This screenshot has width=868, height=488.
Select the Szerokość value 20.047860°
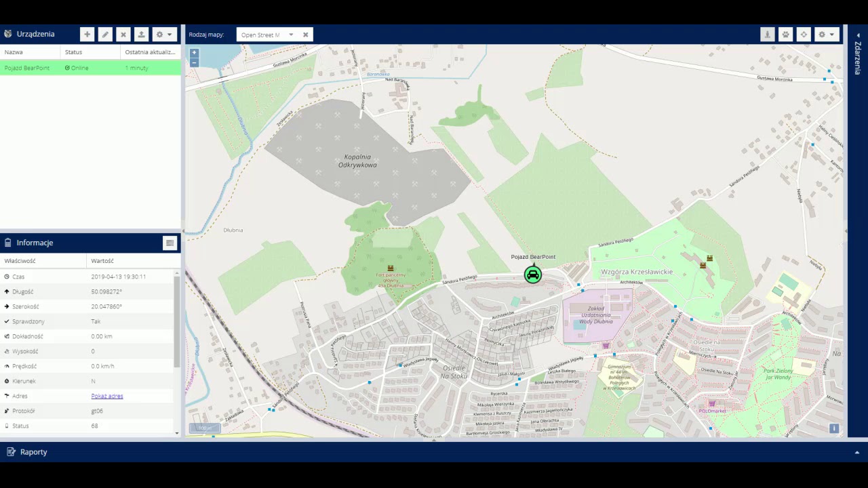tap(106, 306)
